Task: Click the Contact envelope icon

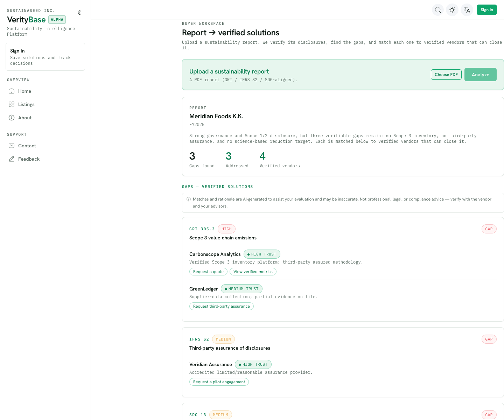Action: pos(12,146)
